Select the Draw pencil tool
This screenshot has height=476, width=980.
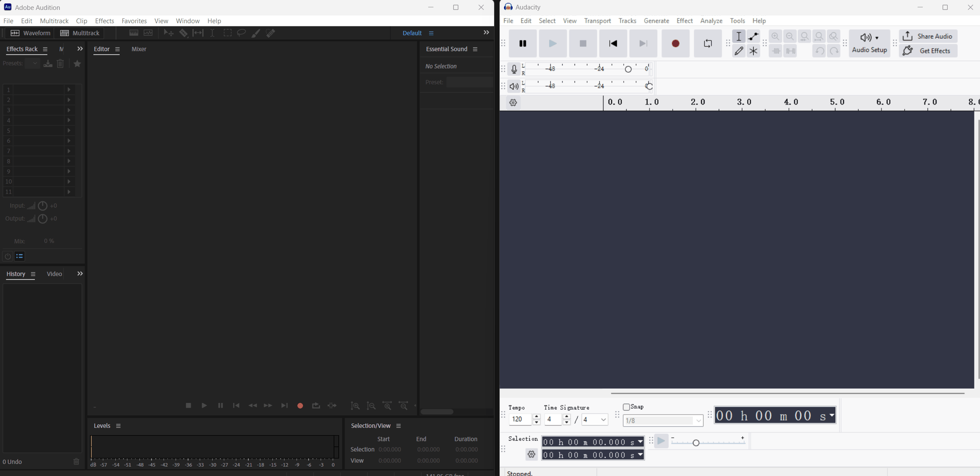(x=739, y=51)
